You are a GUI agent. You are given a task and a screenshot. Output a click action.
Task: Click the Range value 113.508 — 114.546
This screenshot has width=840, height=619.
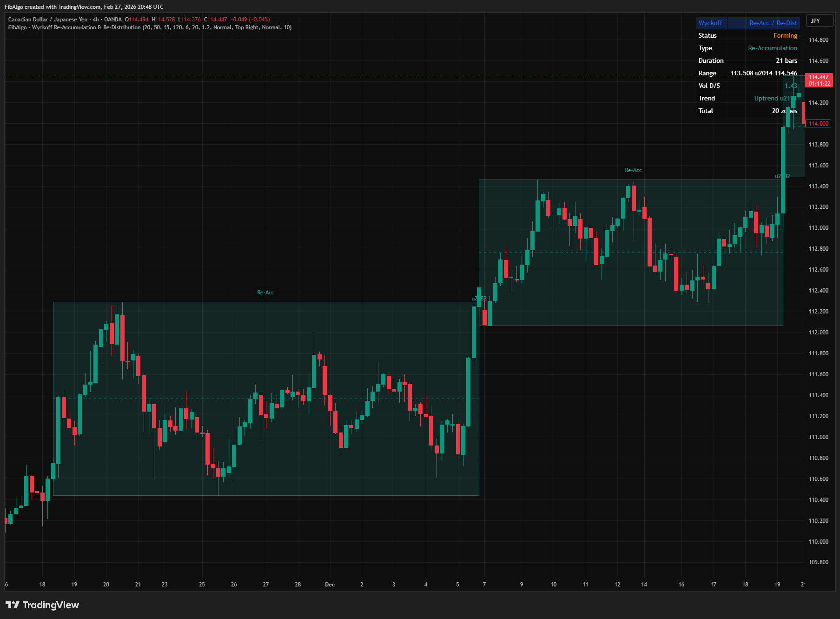(x=764, y=73)
